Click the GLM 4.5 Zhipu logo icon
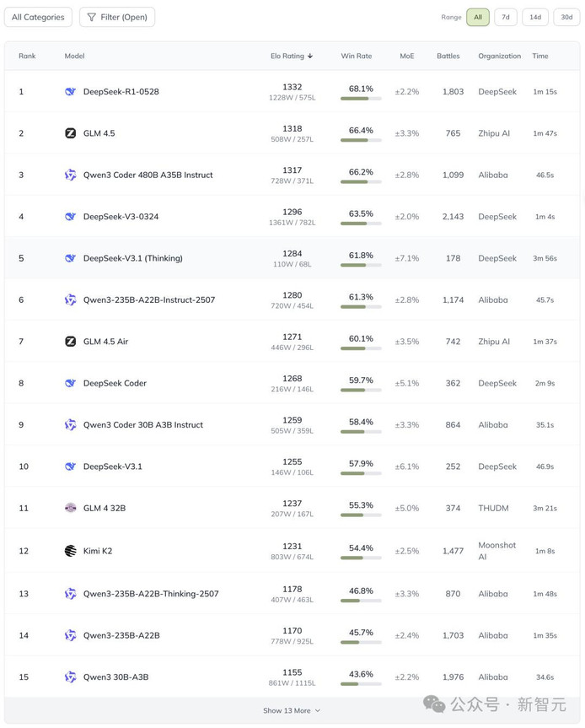 [x=71, y=133]
